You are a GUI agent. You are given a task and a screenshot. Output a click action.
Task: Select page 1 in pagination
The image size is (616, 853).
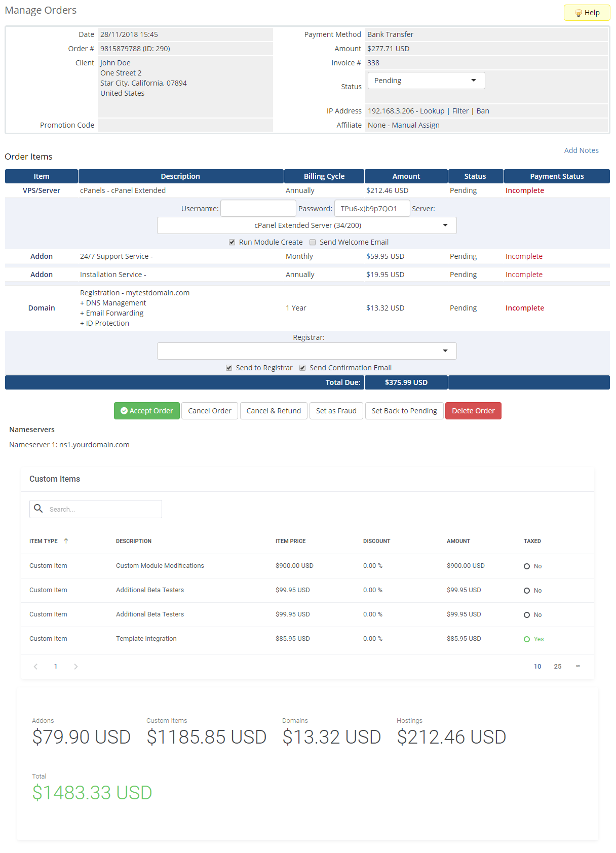pos(56,667)
